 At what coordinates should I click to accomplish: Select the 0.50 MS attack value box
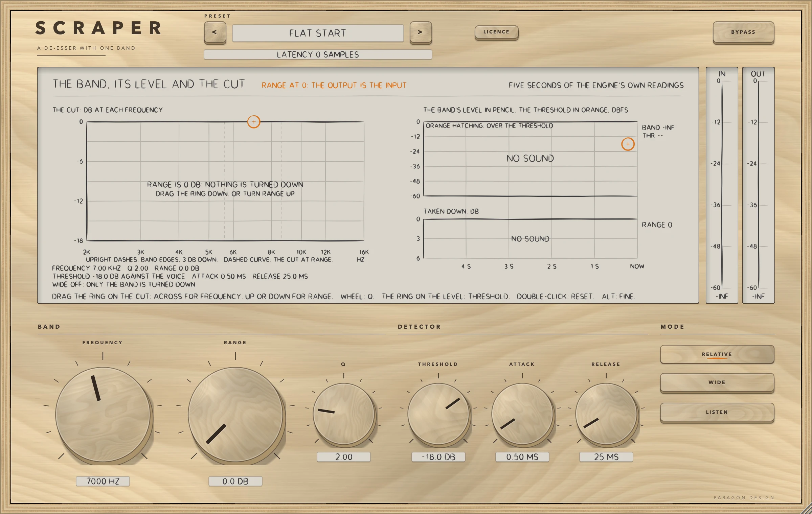point(522,457)
